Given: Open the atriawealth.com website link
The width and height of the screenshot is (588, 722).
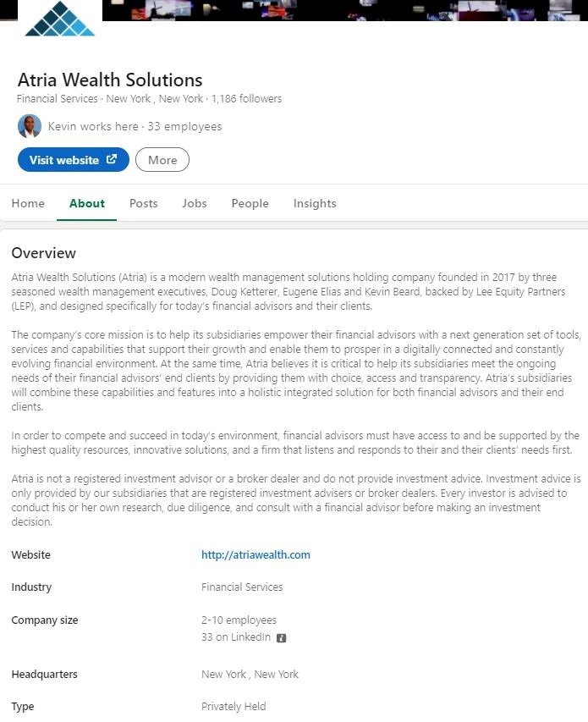Looking at the screenshot, I should click(256, 555).
